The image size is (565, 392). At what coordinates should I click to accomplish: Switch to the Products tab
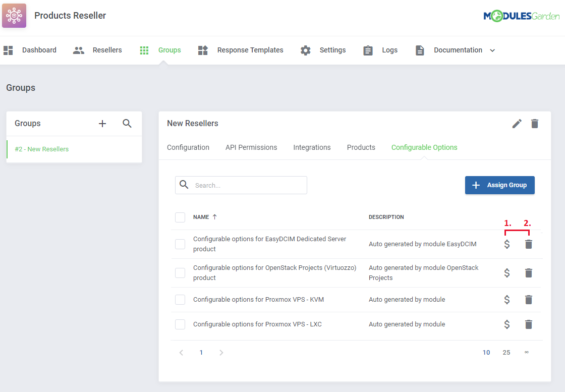click(x=361, y=147)
